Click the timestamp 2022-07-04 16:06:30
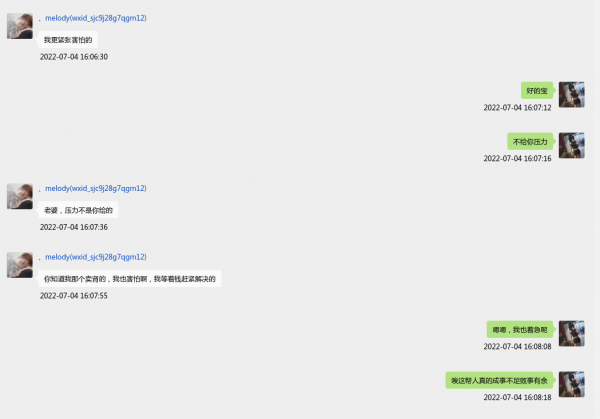This screenshot has width=600, height=419. [x=74, y=57]
